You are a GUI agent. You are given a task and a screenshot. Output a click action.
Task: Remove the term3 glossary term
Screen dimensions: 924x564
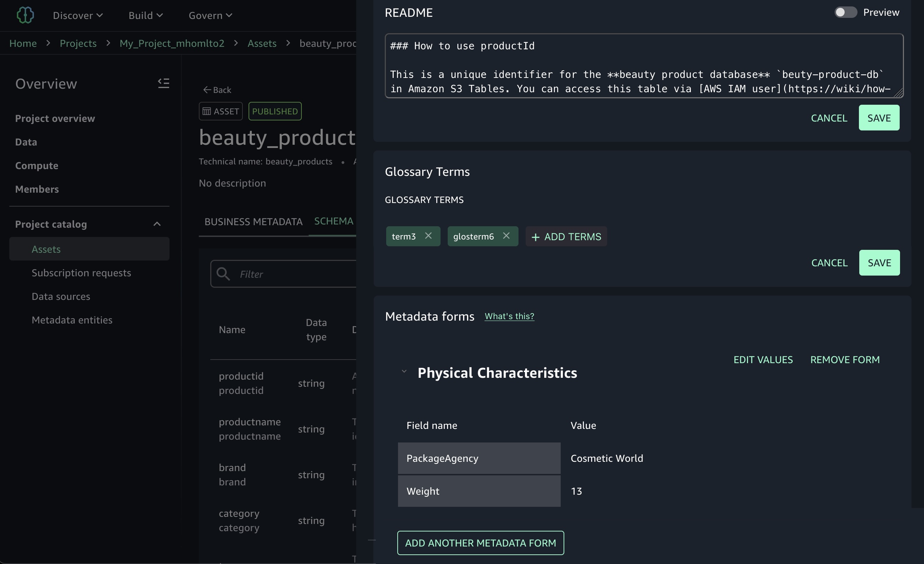[x=428, y=236]
